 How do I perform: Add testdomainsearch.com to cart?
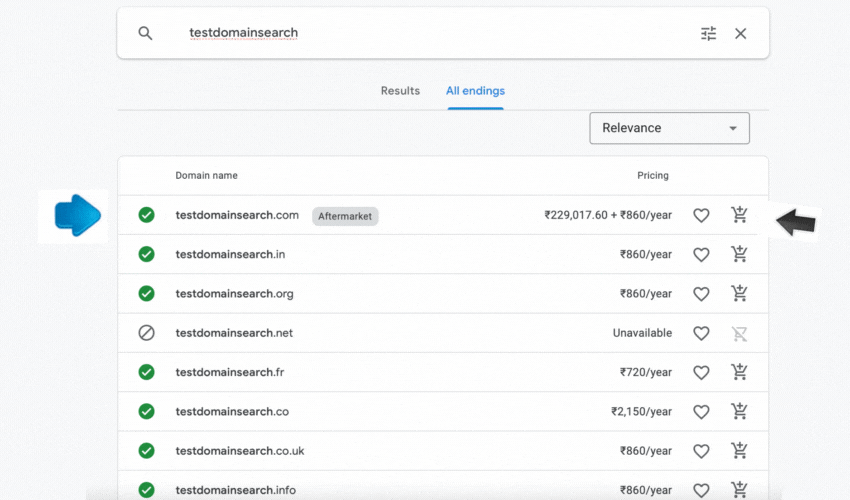pyautogui.click(x=739, y=215)
